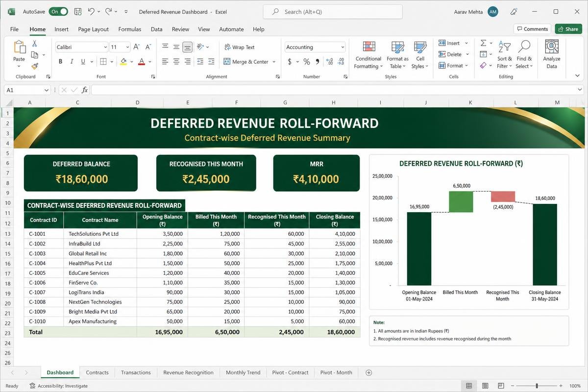The image size is (588, 392).
Task: Click the AutoSum sigma icon
Action: [x=484, y=43]
